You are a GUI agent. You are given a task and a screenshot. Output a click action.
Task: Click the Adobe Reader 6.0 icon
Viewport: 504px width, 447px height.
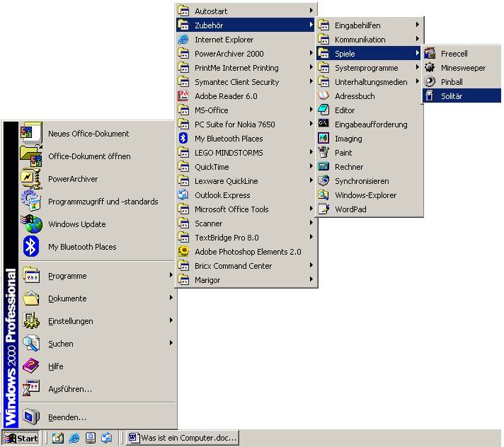[x=183, y=95]
